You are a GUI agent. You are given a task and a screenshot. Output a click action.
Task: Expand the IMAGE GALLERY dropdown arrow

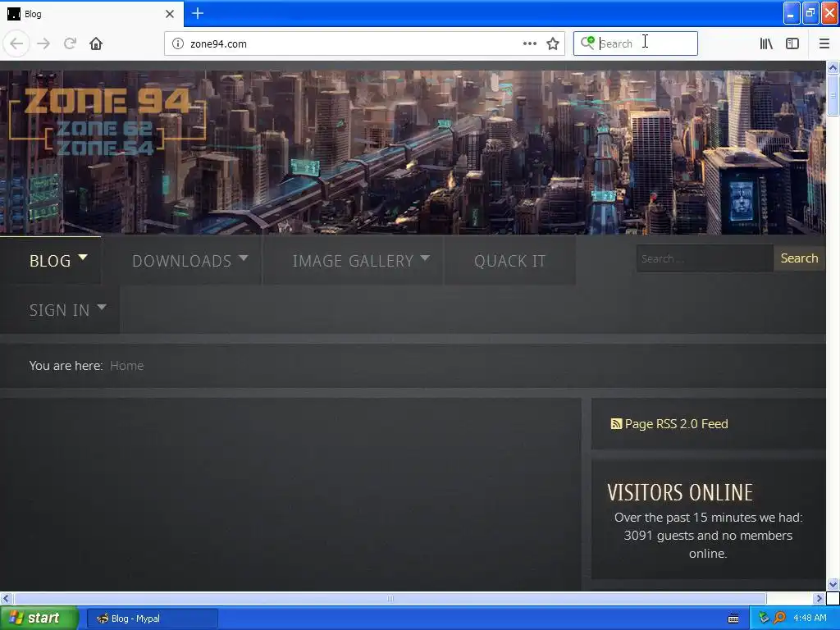(x=425, y=258)
